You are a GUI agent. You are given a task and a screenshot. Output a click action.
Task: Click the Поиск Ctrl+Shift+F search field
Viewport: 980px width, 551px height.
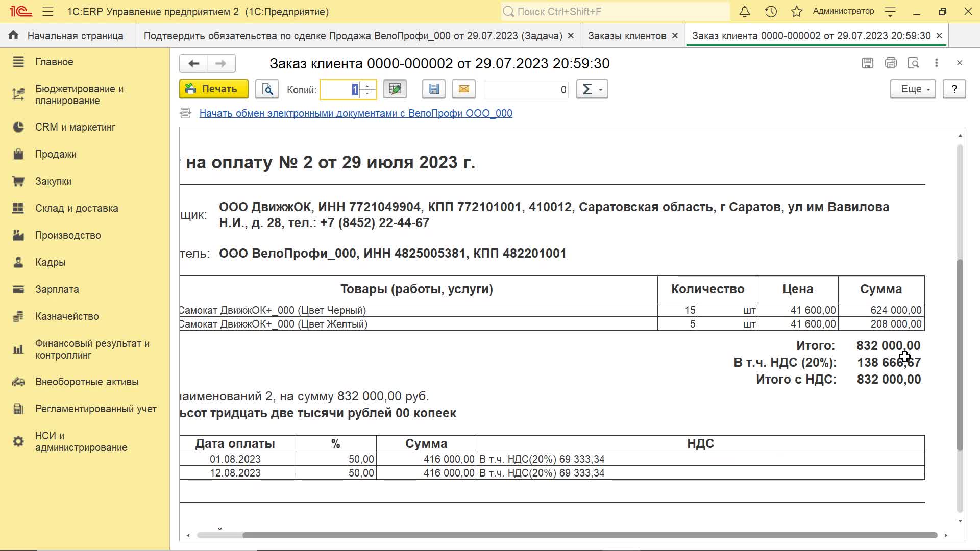coord(615,11)
